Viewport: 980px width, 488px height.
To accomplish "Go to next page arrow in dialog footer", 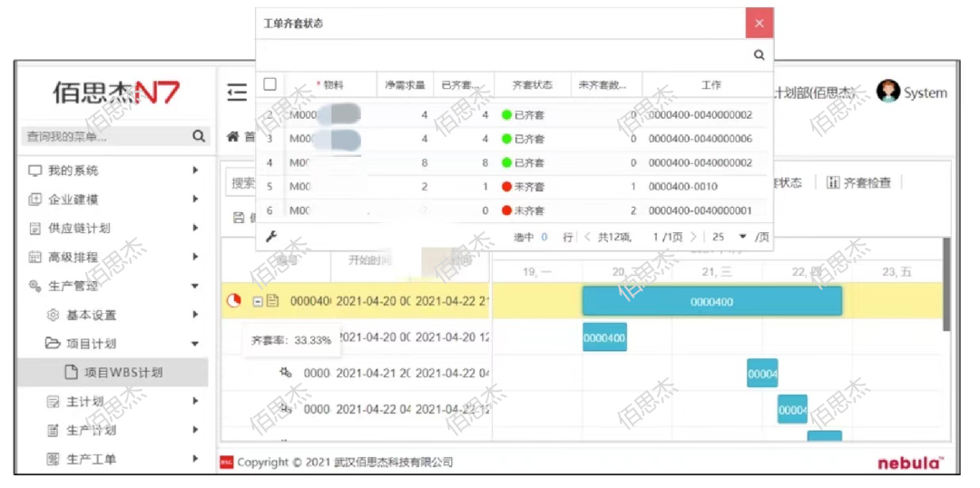I will point(692,237).
